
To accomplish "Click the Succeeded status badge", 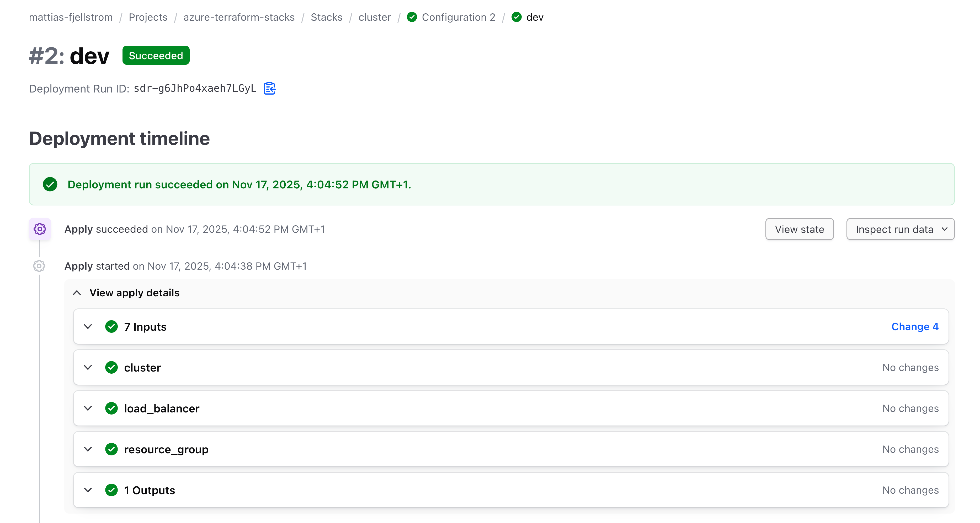I will (156, 56).
